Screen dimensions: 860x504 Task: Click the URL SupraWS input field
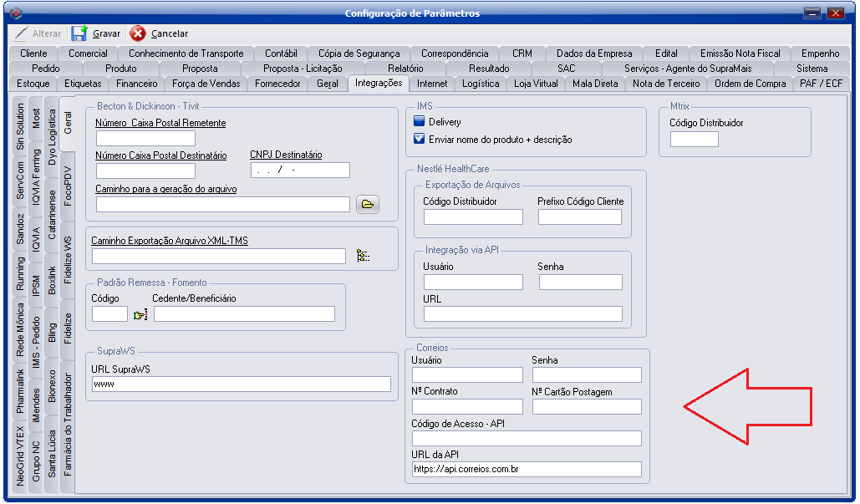242,384
